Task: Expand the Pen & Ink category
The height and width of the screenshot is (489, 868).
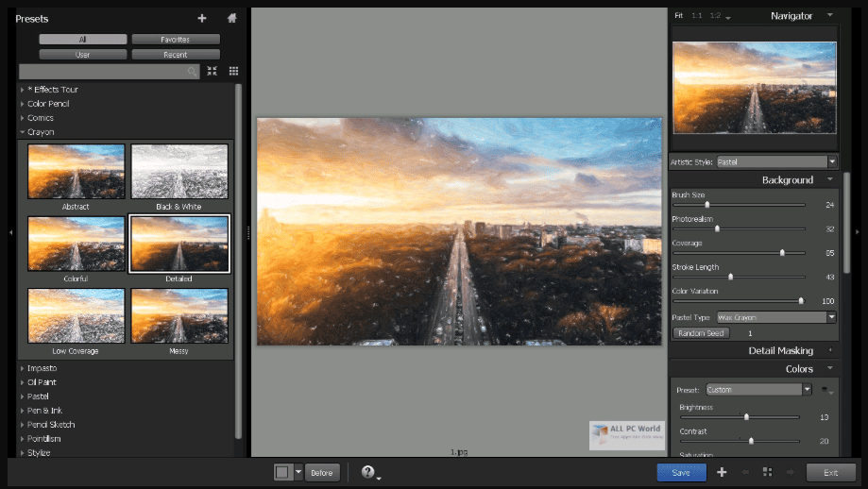Action: click(x=22, y=411)
